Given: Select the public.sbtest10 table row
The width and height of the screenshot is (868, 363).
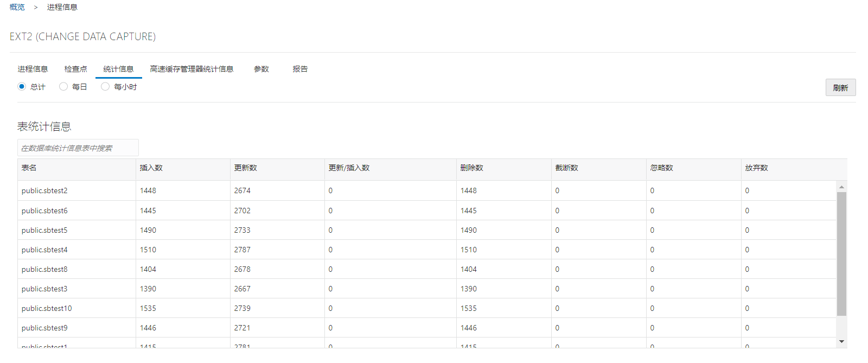Looking at the screenshot, I should point(47,308).
